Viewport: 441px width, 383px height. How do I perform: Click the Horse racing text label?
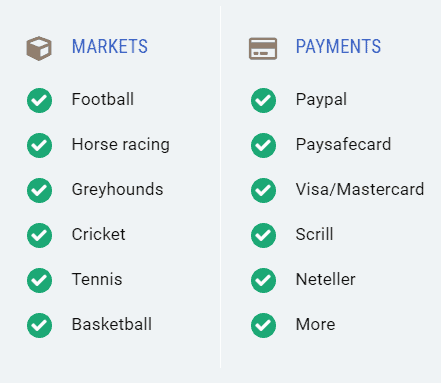pyautogui.click(x=121, y=145)
